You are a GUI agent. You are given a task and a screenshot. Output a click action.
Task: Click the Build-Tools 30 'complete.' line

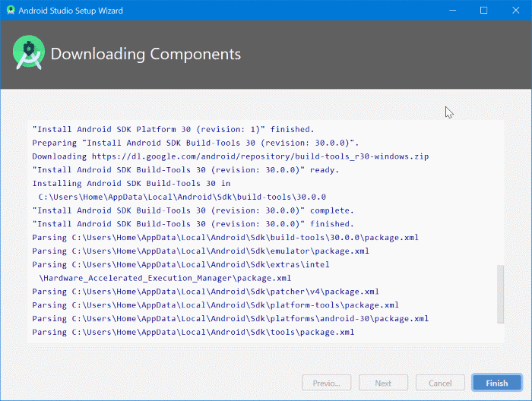click(193, 211)
